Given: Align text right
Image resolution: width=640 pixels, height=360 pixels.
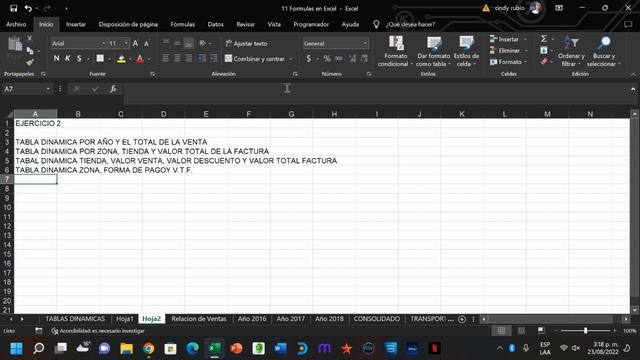Looking at the screenshot, I should [x=188, y=58].
